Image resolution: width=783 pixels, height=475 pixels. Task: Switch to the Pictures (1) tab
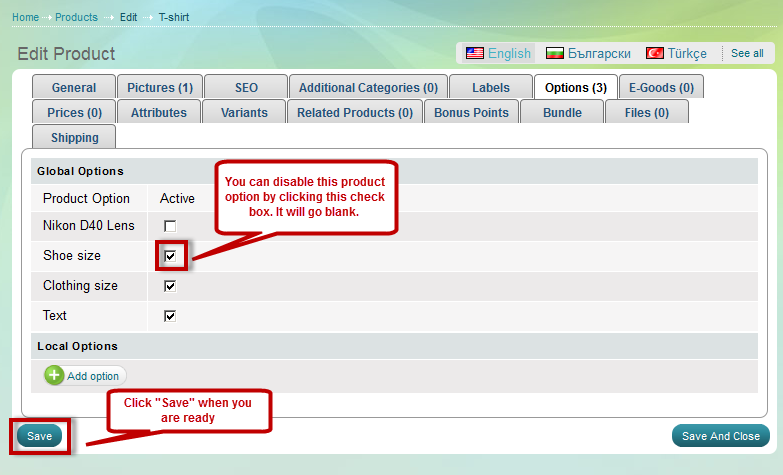[x=160, y=88]
